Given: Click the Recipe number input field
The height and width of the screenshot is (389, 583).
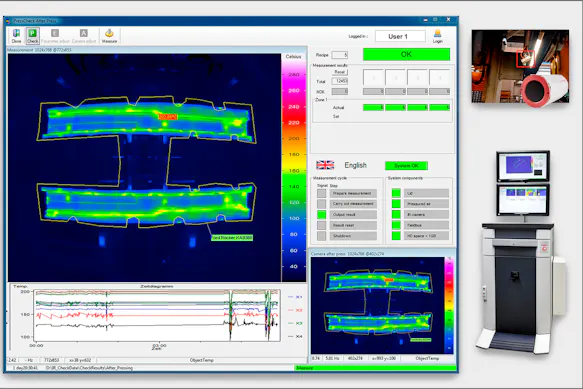Looking at the screenshot, I should coord(339,55).
